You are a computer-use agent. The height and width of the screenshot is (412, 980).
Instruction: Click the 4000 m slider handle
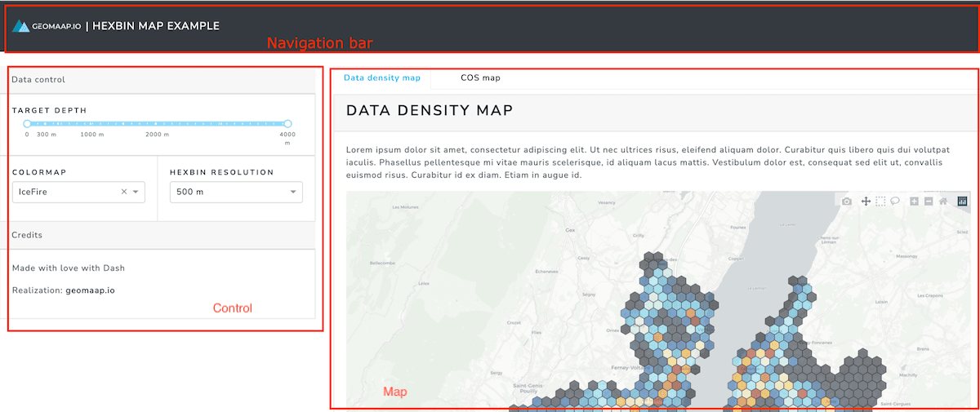(x=287, y=124)
